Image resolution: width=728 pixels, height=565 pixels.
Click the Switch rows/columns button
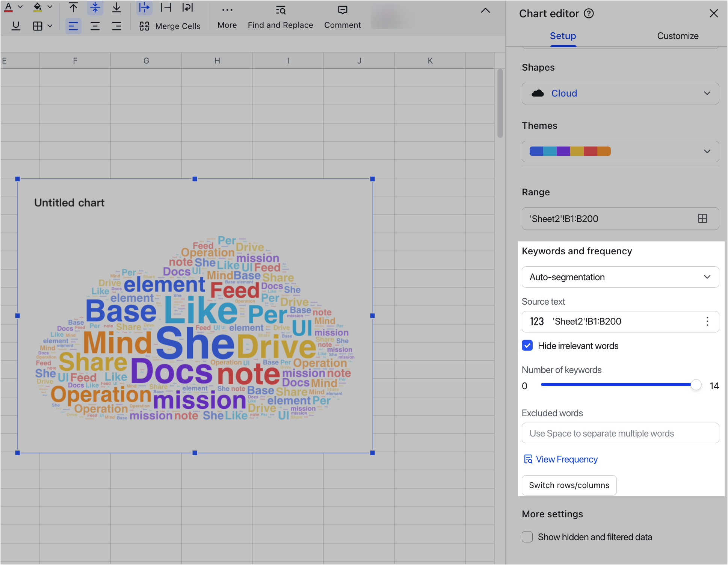(569, 485)
